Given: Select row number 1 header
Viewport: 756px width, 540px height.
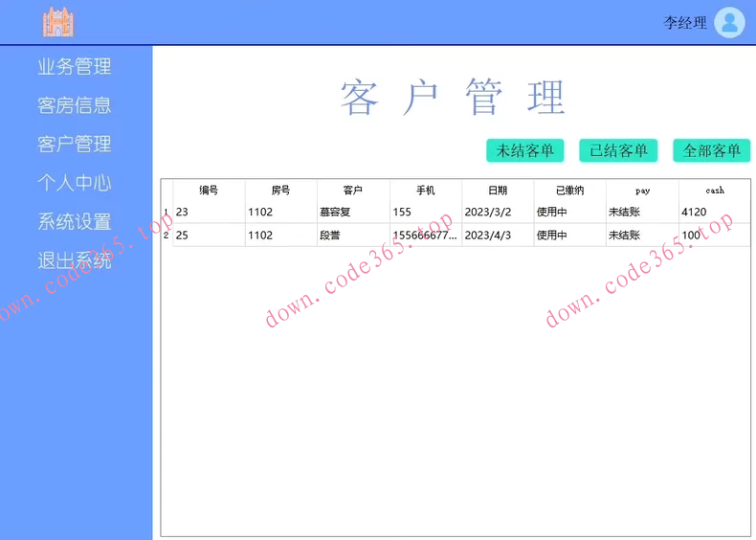Looking at the screenshot, I should click(x=167, y=212).
